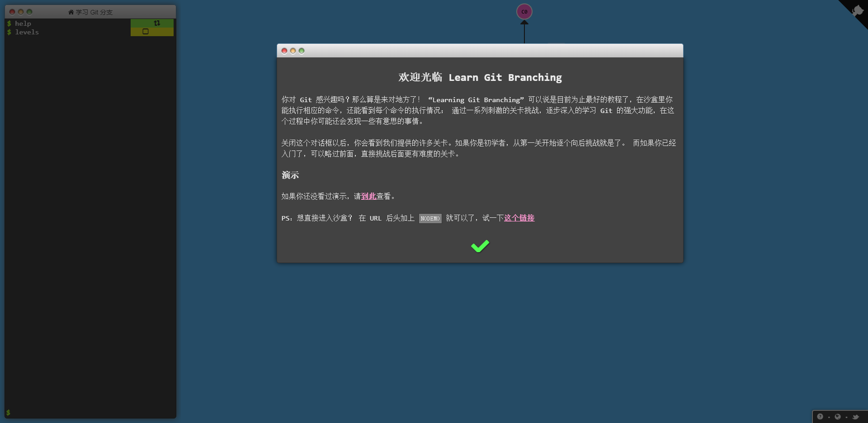Click the yellow button of the terminal window

21,12
